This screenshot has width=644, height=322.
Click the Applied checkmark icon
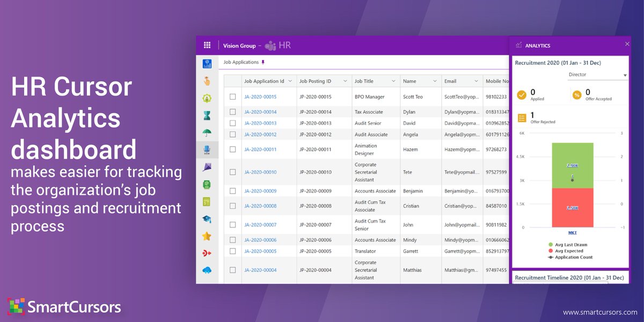click(x=521, y=95)
